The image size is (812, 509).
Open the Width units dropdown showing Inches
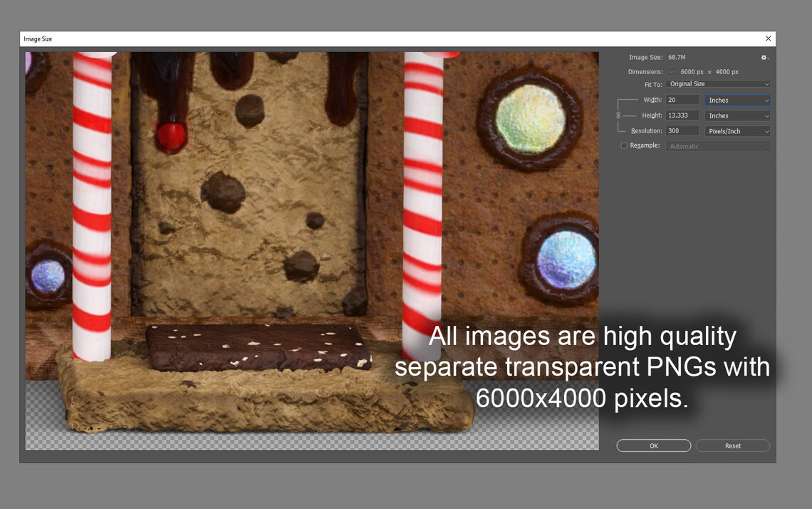pos(737,100)
